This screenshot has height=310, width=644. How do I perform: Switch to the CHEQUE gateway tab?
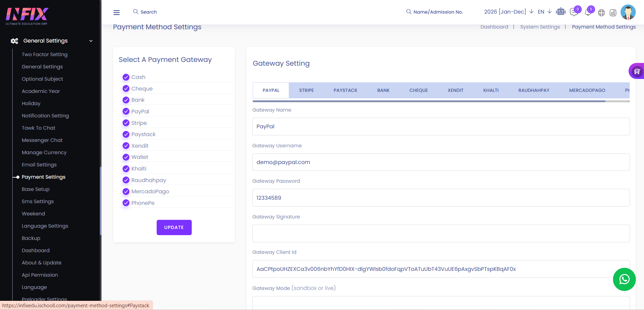(x=419, y=90)
